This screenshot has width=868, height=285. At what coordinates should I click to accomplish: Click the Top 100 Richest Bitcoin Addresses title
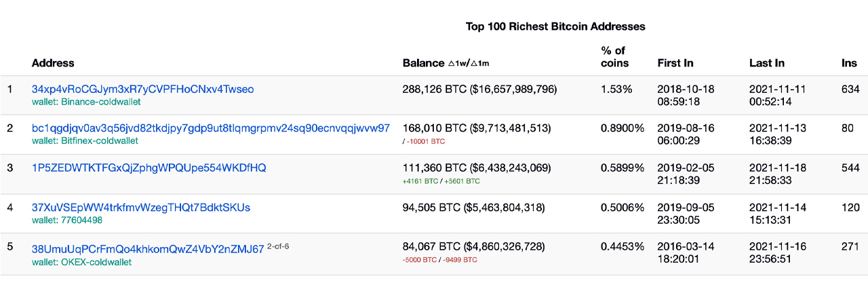pyautogui.click(x=555, y=26)
